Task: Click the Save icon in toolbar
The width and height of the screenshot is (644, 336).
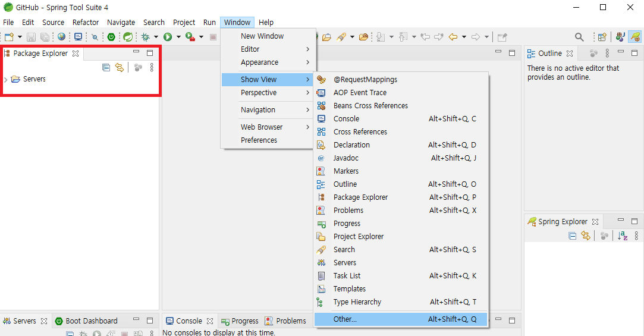Action: tap(31, 37)
